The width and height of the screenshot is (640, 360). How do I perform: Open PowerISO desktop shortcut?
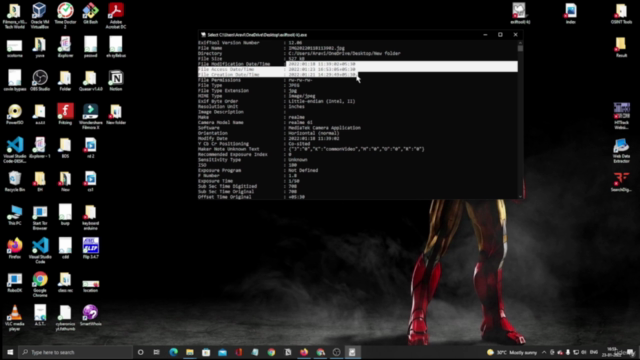pos(15,114)
